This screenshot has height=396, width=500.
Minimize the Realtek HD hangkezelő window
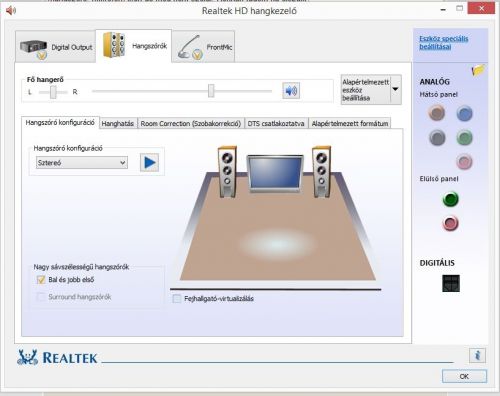point(443,10)
